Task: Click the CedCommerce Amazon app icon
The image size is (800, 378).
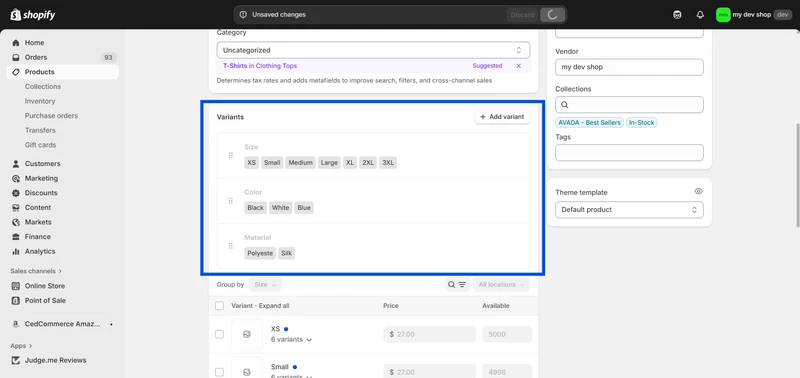Action: click(x=16, y=324)
